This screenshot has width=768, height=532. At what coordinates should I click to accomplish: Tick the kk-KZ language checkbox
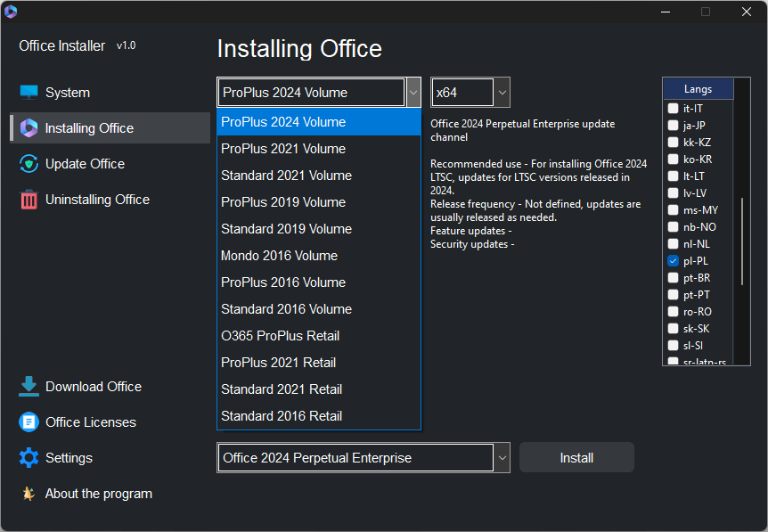pos(673,143)
